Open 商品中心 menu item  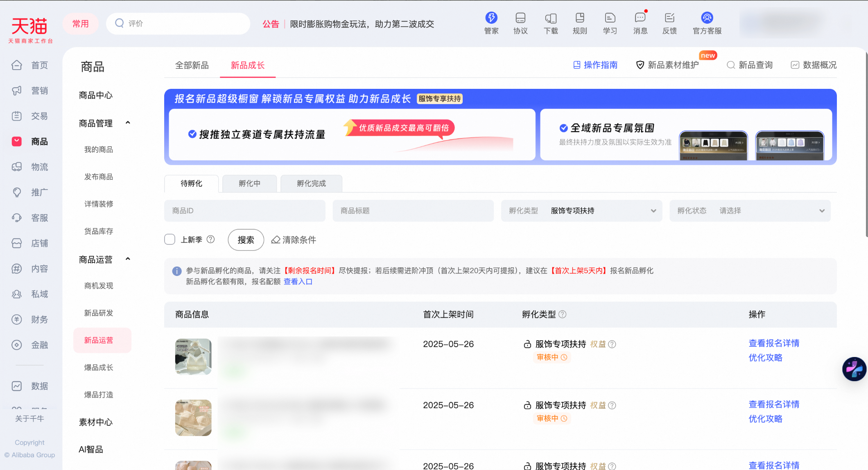[x=96, y=95]
